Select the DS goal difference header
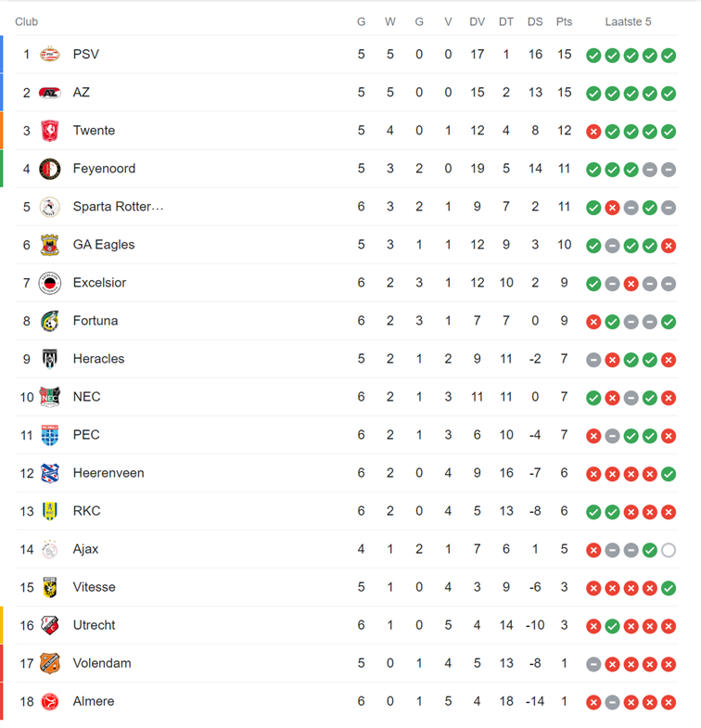This screenshot has height=728, width=701. click(x=535, y=22)
